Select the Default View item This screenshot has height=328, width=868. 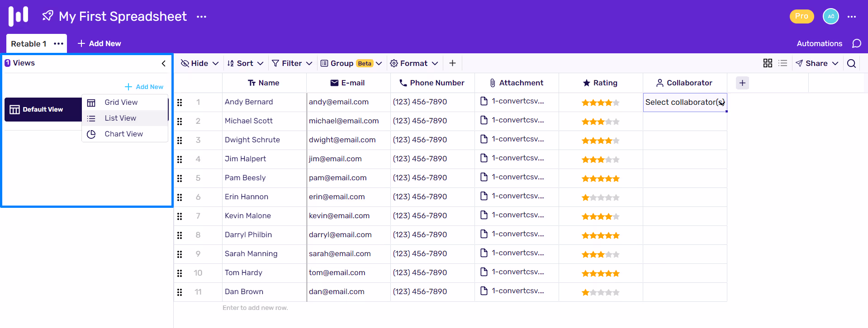click(43, 109)
